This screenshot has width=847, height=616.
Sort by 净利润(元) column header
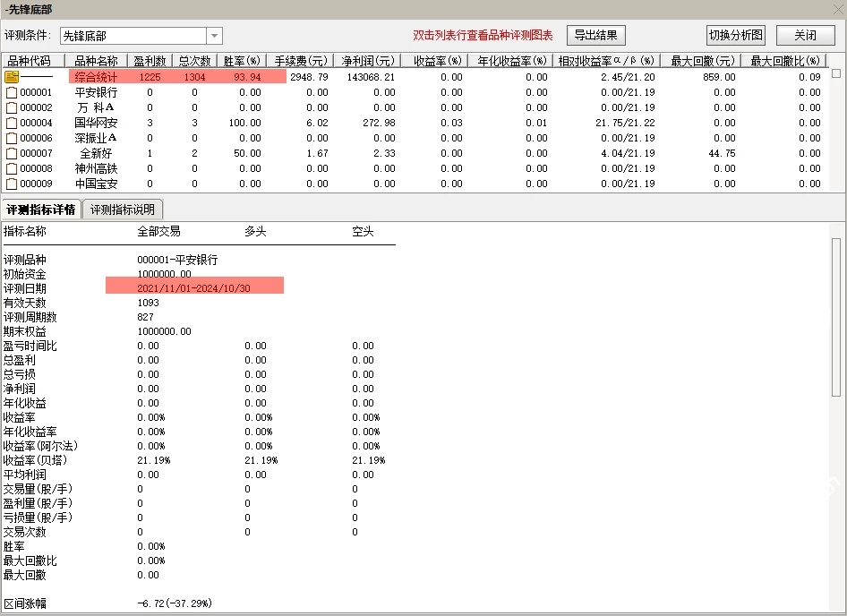367,61
